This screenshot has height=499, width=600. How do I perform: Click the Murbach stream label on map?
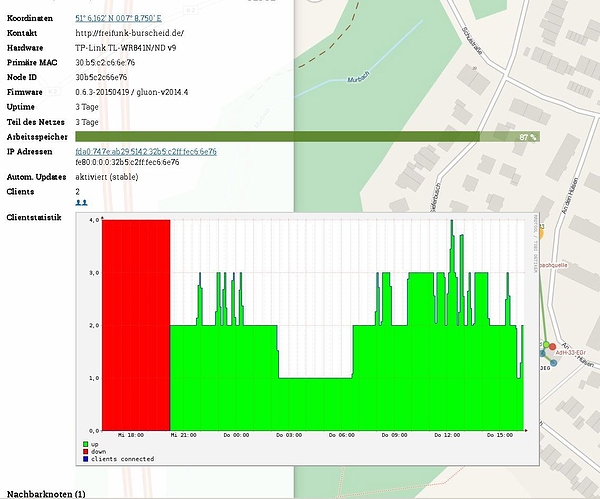tap(359, 77)
